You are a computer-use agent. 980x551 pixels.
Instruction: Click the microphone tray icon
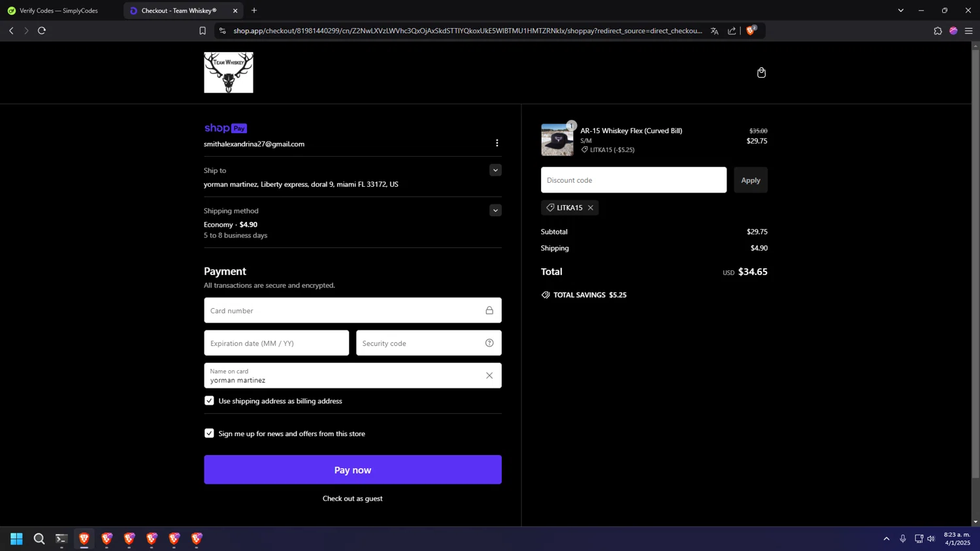(903, 539)
